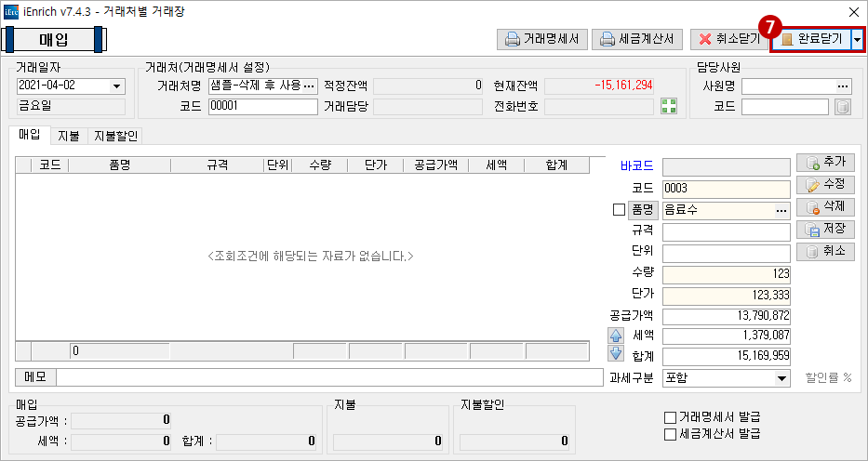Click the 세액 field 1,379,087
This screenshot has width=868, height=461.
point(727,336)
